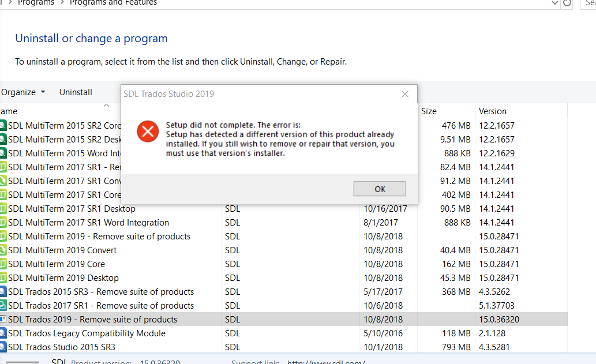Select the SDL MultiTerm 2019 Remove suite icon

3,237
